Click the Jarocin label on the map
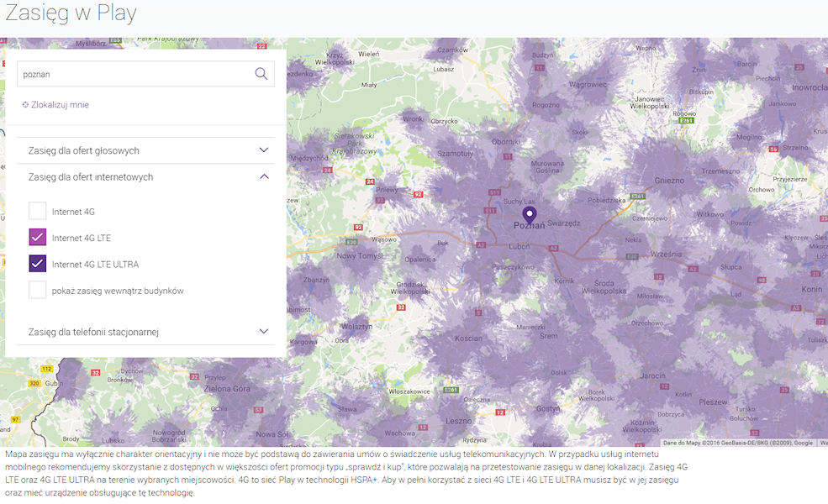Viewport: 828px width, 504px height. click(652, 375)
